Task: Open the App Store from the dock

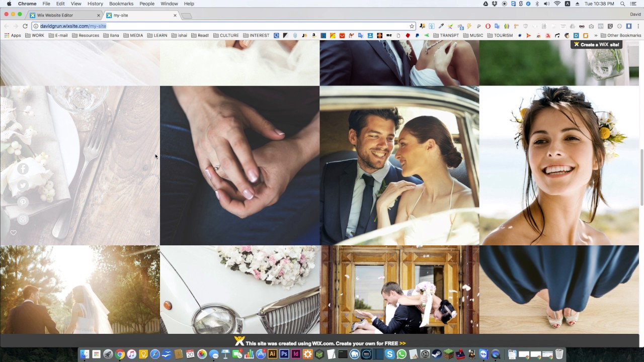Action: (261, 354)
